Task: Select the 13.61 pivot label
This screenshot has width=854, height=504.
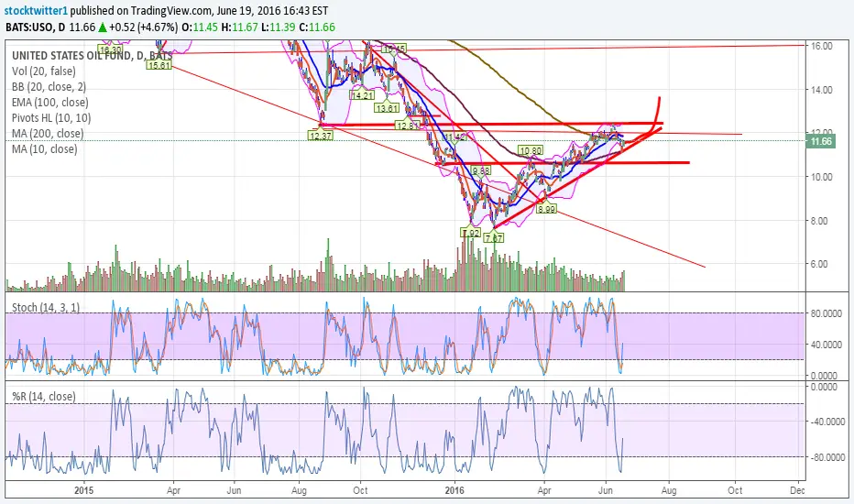Action: pyautogui.click(x=388, y=108)
